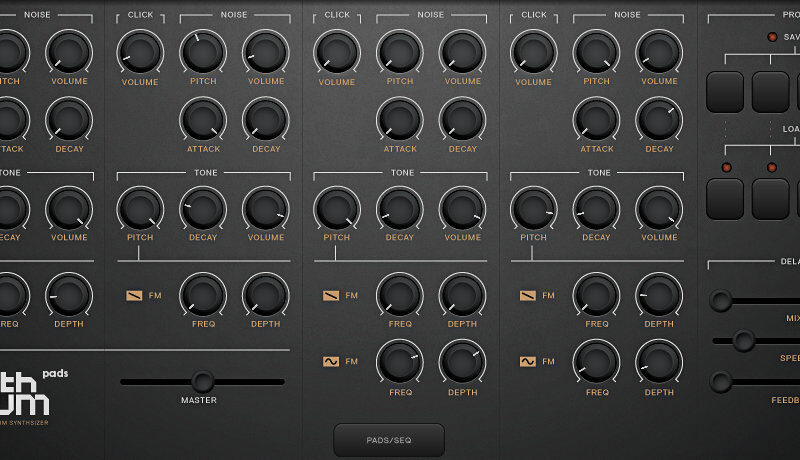800x460 pixels.
Task: Select the sine FM waveform icon in the center channel
Action: coord(331,361)
